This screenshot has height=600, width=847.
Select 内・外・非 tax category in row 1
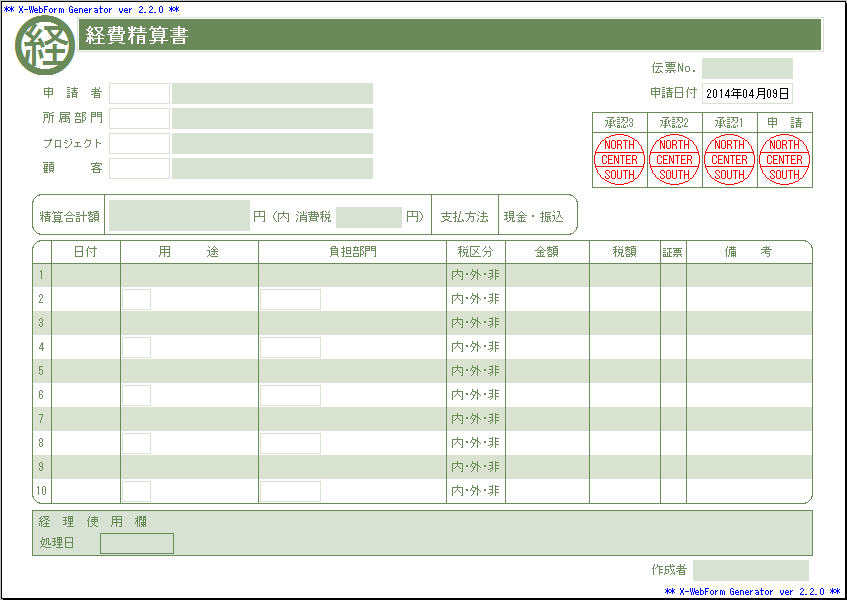[x=476, y=275]
